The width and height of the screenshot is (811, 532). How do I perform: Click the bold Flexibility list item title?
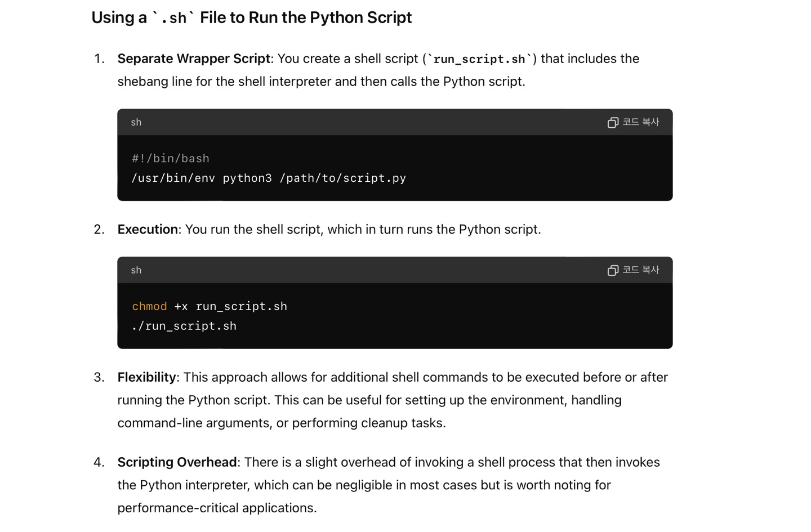[146, 377]
